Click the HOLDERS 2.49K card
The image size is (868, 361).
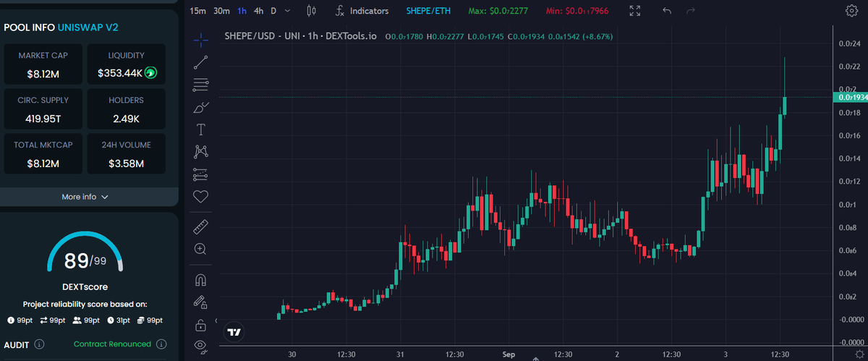point(126,110)
